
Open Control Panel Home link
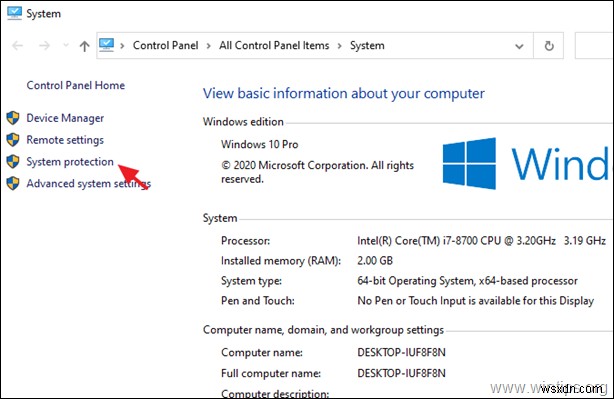coord(76,85)
